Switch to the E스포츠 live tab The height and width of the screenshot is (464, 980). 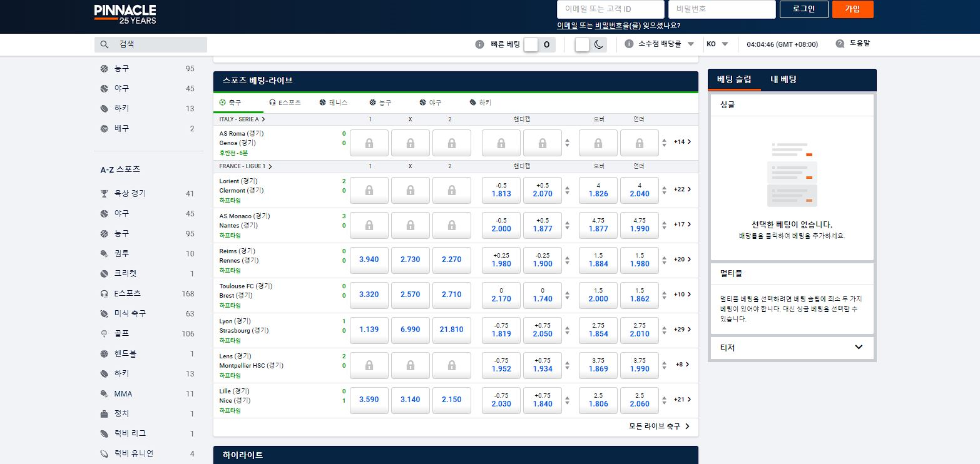285,103
